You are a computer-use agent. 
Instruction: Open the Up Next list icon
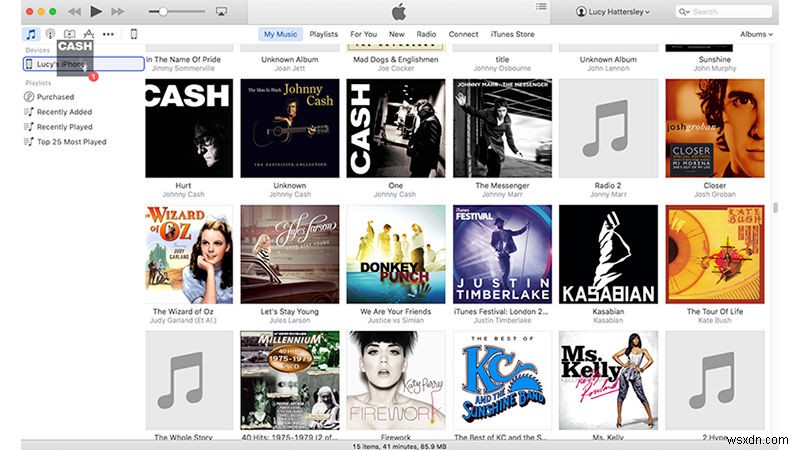click(x=542, y=7)
